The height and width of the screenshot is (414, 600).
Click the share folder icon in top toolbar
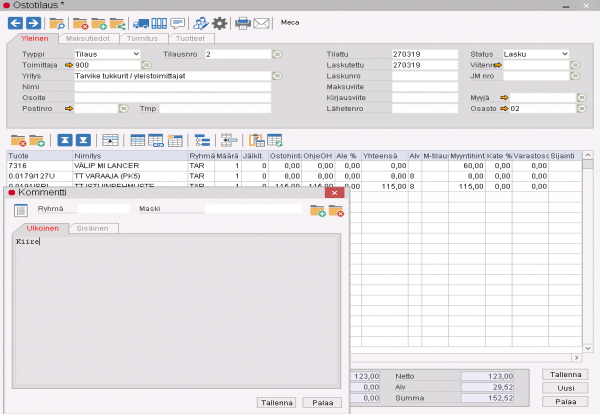[117, 24]
